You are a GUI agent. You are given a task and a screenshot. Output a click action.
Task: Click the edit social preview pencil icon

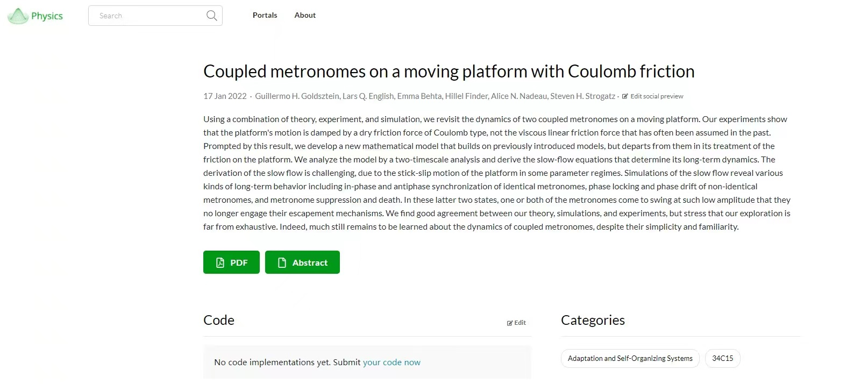625,96
